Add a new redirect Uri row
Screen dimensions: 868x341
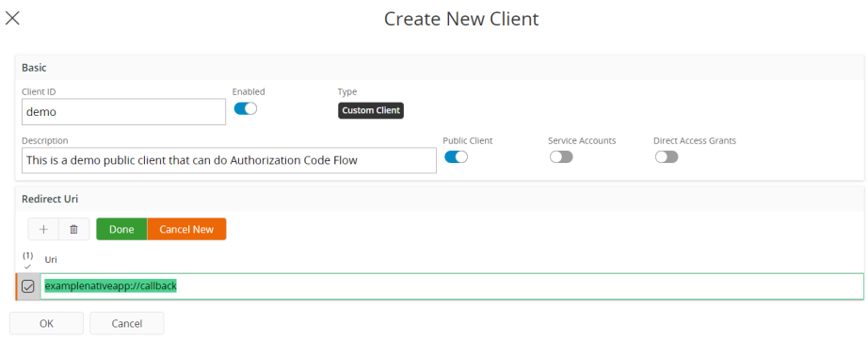[43, 229]
